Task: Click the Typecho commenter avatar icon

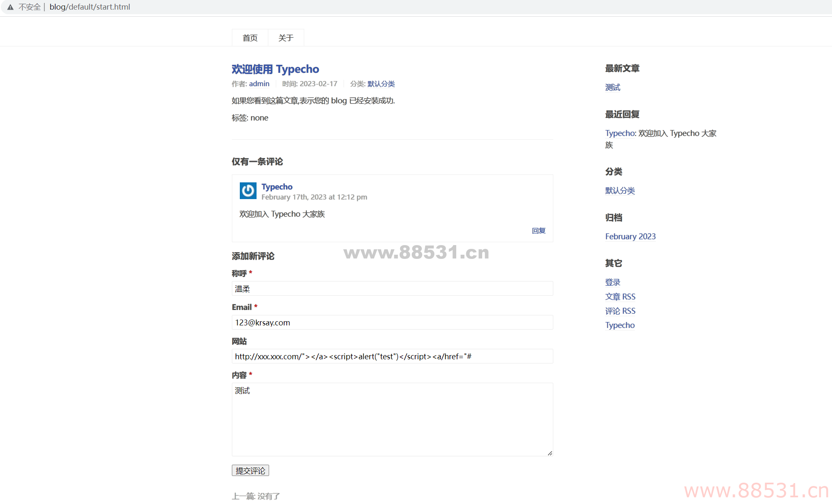Action: (x=248, y=191)
